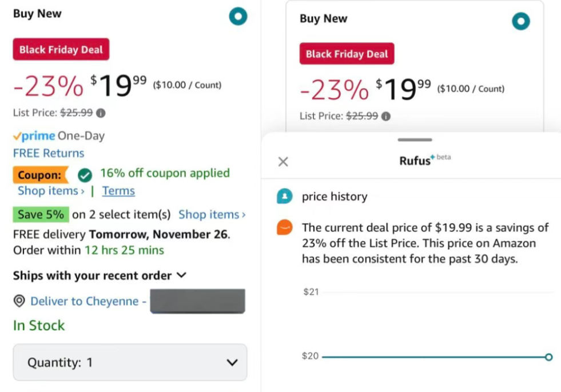Open the Quantity dropdown
The image size is (561, 392).
point(130,362)
